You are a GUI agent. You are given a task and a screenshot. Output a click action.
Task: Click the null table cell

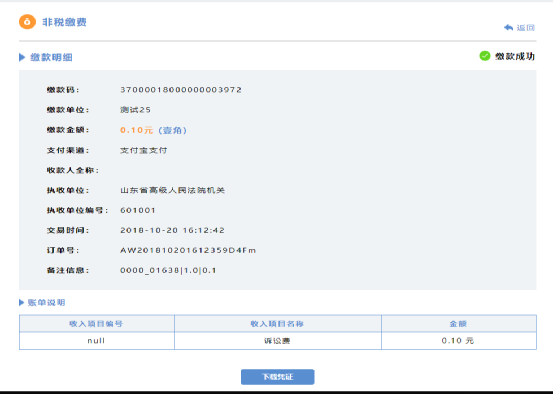pos(96,341)
